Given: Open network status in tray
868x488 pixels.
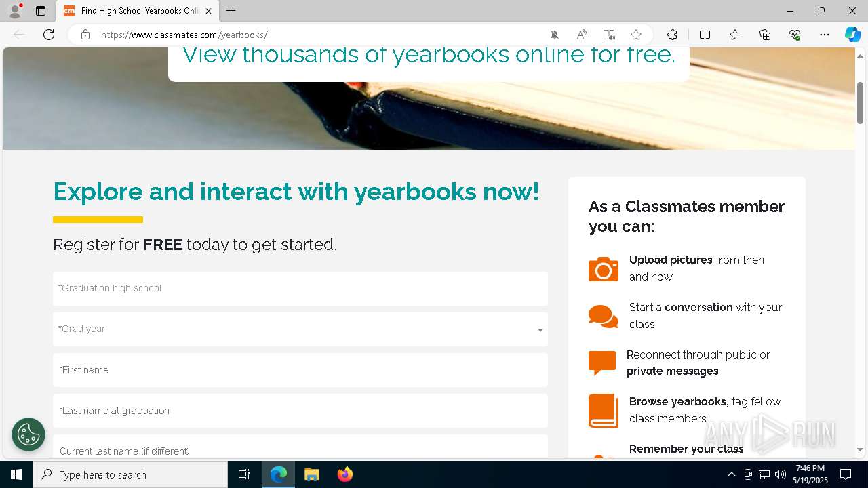Looking at the screenshot, I should (x=764, y=474).
